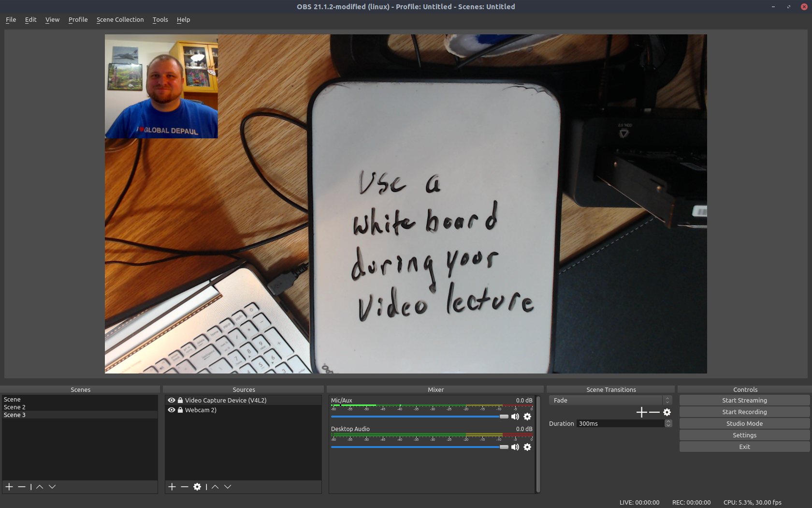Select Scene 2 in Scenes list
This screenshot has width=812, height=508.
pyautogui.click(x=15, y=407)
